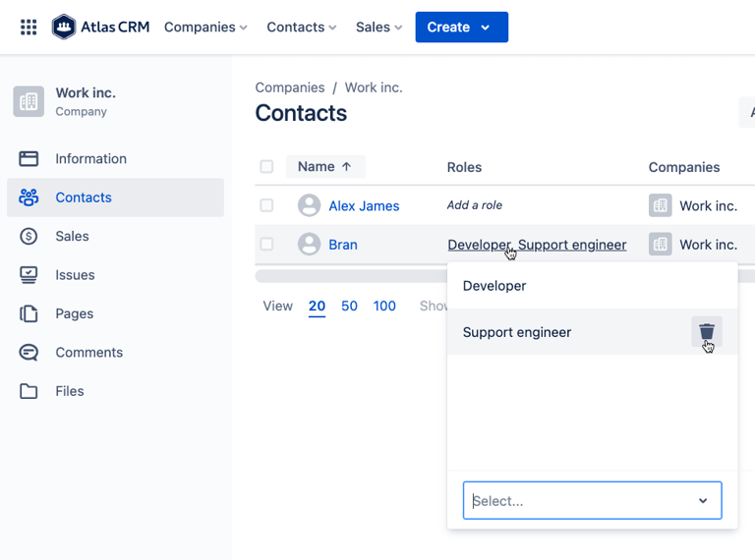
Task: Check the box for Alex James
Action: click(x=266, y=205)
